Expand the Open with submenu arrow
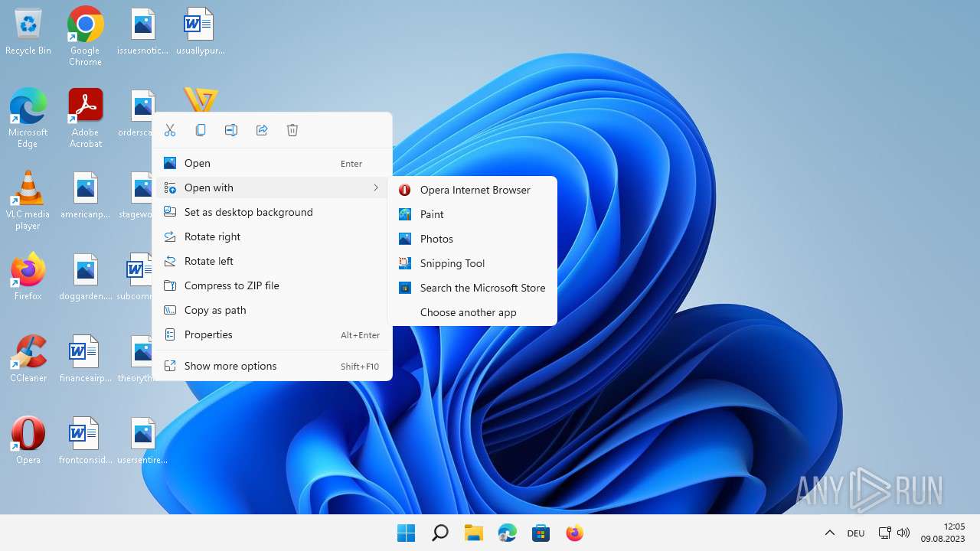 (376, 187)
